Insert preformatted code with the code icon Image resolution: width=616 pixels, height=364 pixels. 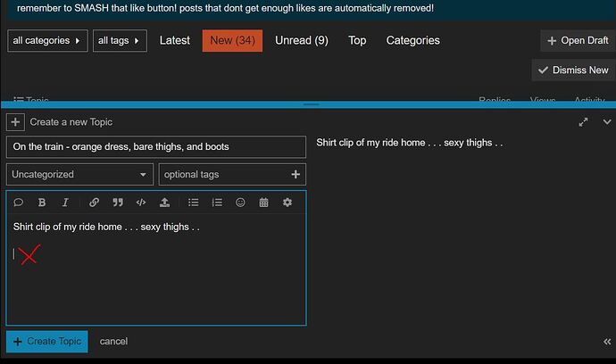(141, 203)
